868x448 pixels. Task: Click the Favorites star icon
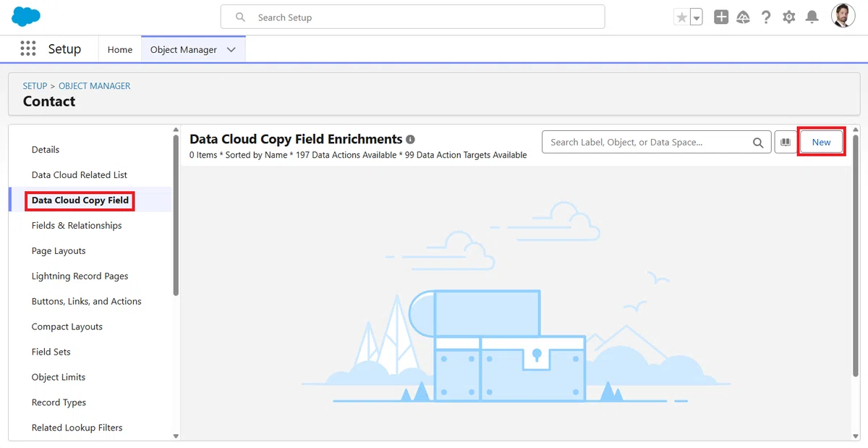[681, 17]
